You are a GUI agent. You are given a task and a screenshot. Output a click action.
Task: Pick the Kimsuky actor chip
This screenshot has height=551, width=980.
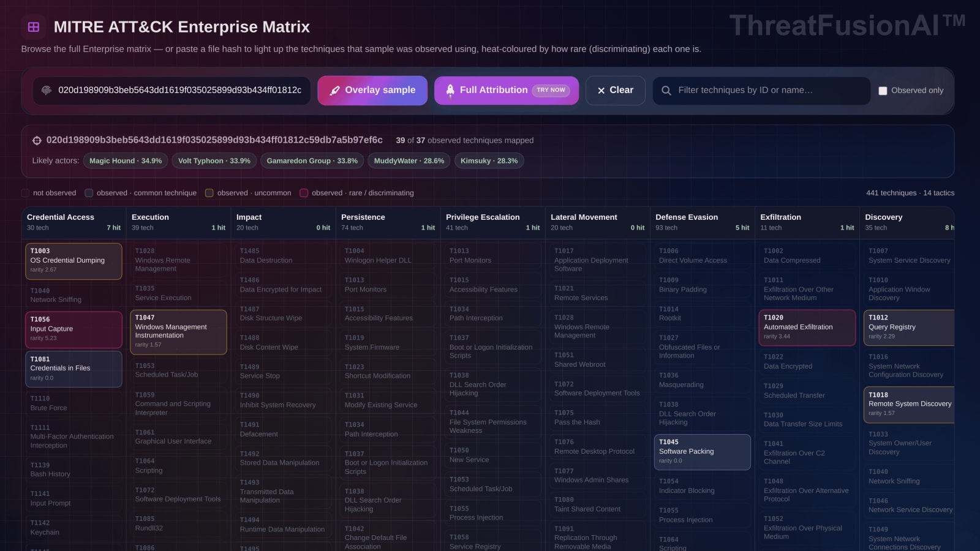point(489,161)
